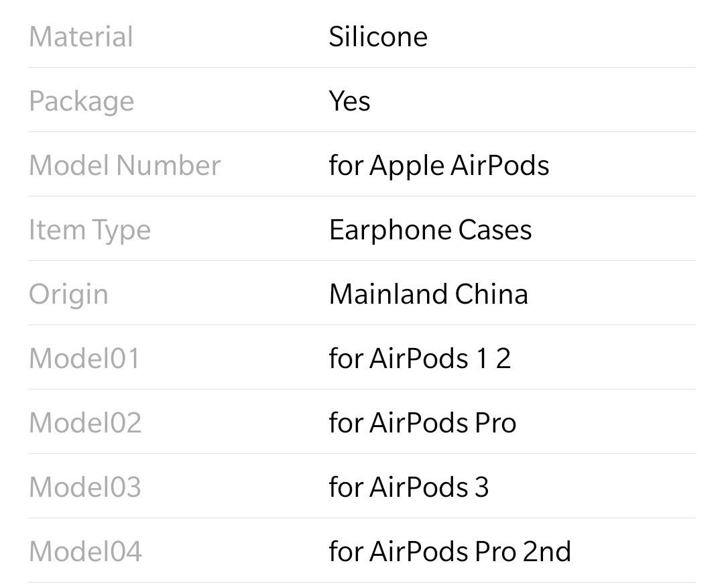The image size is (724, 588).
Task: Select the Model04 label
Action: click(85, 552)
